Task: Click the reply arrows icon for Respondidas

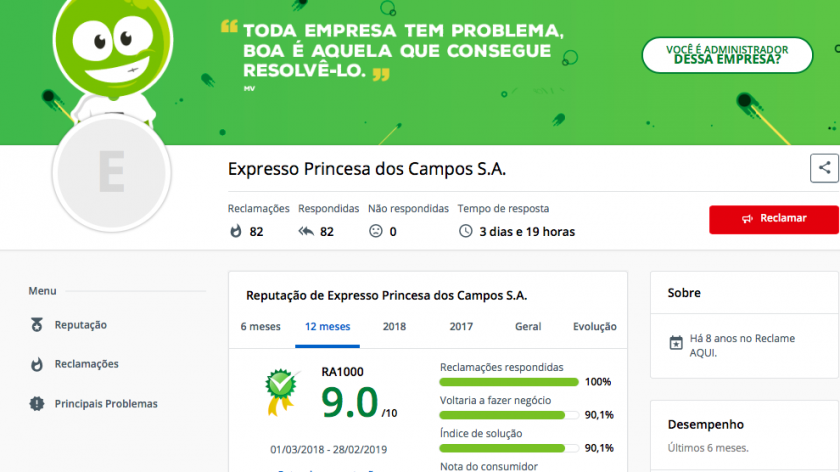Action: pos(306,231)
